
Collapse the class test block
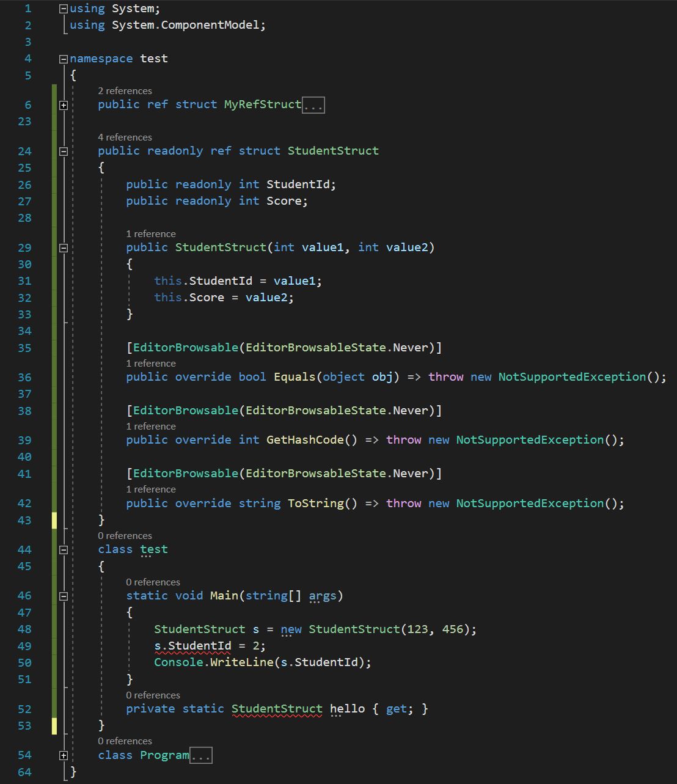tap(63, 549)
